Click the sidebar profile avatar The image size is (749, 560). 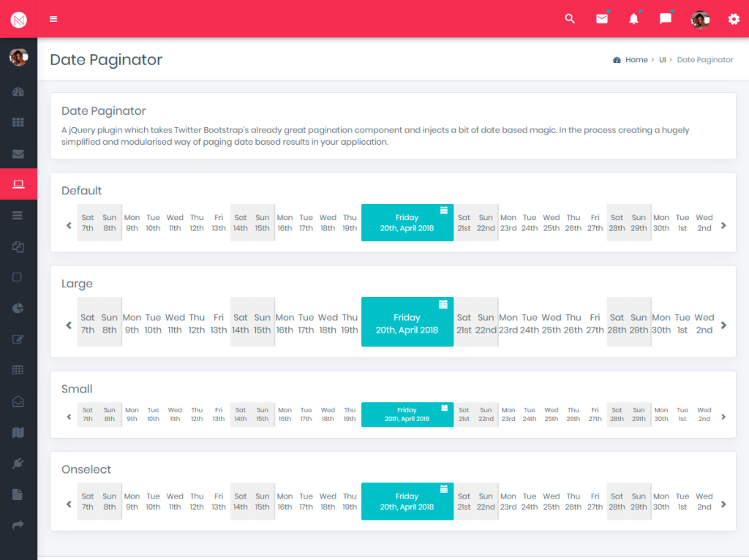[x=18, y=57]
